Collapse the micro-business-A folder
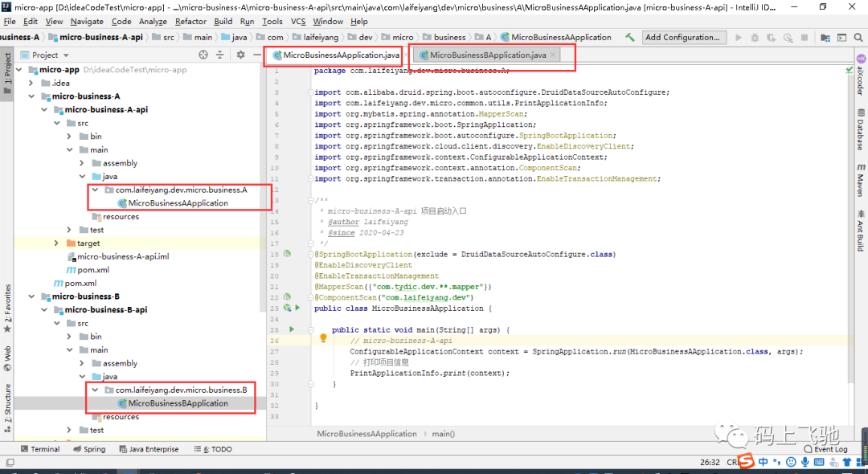The height and width of the screenshot is (474, 868). pyautogui.click(x=31, y=96)
